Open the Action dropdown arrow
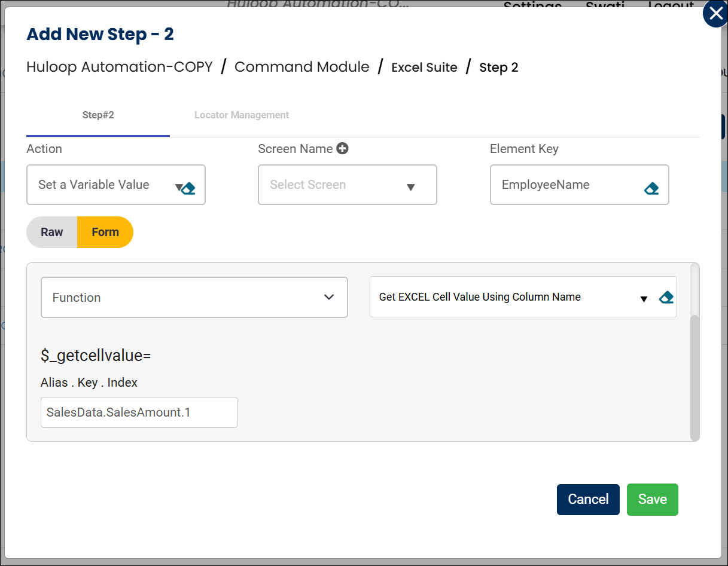 click(178, 188)
